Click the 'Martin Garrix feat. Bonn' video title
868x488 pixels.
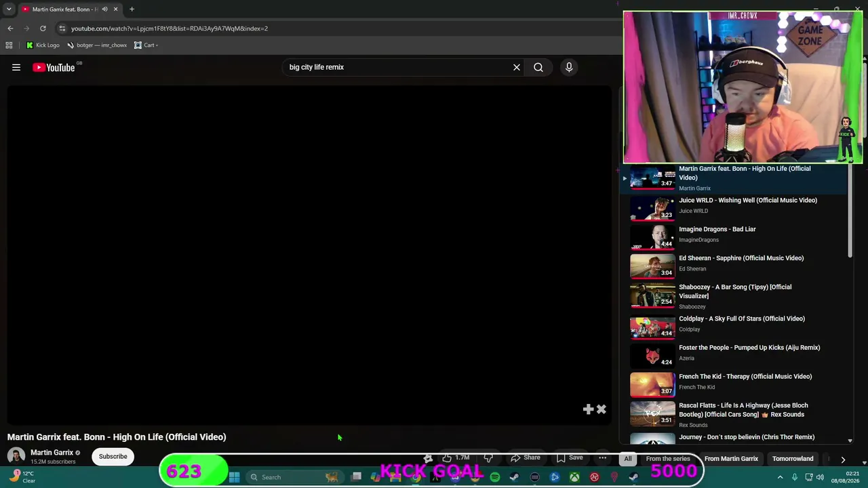[x=117, y=437]
